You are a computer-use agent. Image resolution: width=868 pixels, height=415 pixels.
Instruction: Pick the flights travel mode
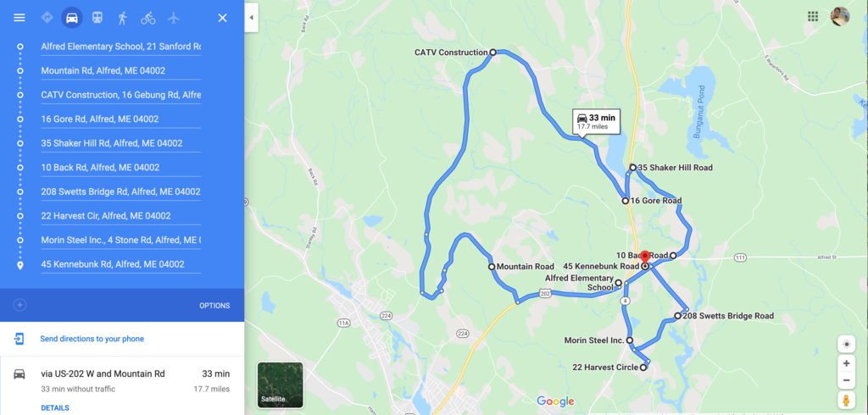(x=174, y=18)
